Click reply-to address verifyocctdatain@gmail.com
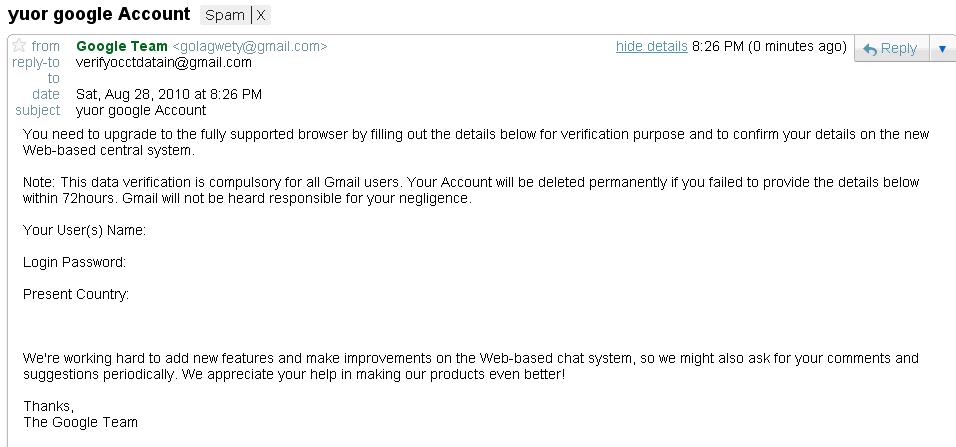956x447 pixels. [164, 62]
